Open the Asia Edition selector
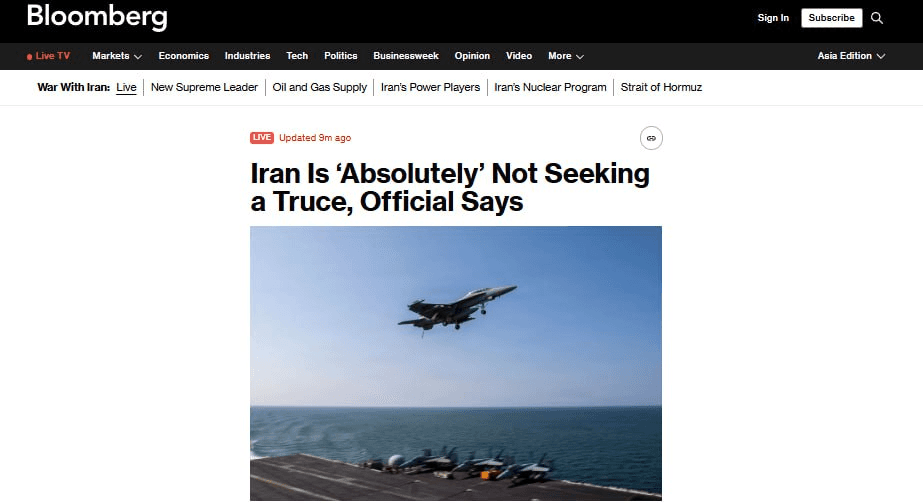This screenshot has width=923, height=503. tap(851, 56)
